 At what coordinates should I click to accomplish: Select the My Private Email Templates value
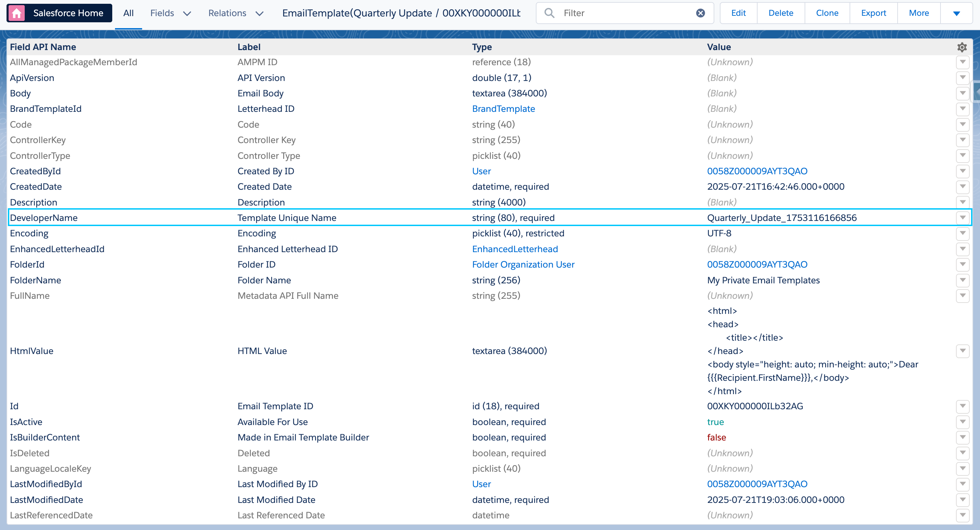(x=763, y=281)
